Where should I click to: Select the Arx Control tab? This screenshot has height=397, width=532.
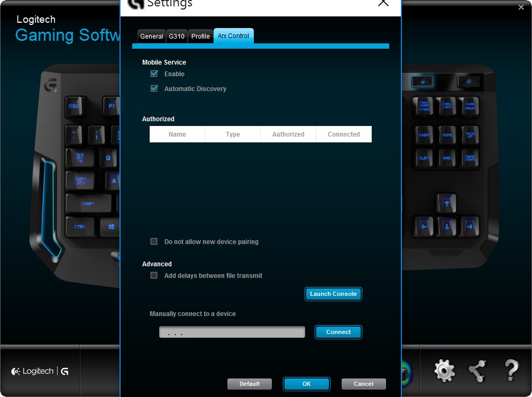[233, 35]
